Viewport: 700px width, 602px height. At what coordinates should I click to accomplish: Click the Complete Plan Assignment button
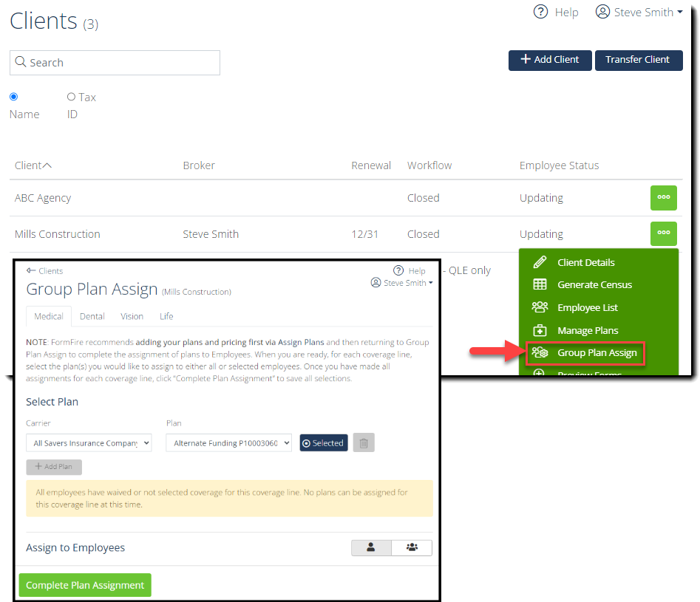[x=84, y=584]
